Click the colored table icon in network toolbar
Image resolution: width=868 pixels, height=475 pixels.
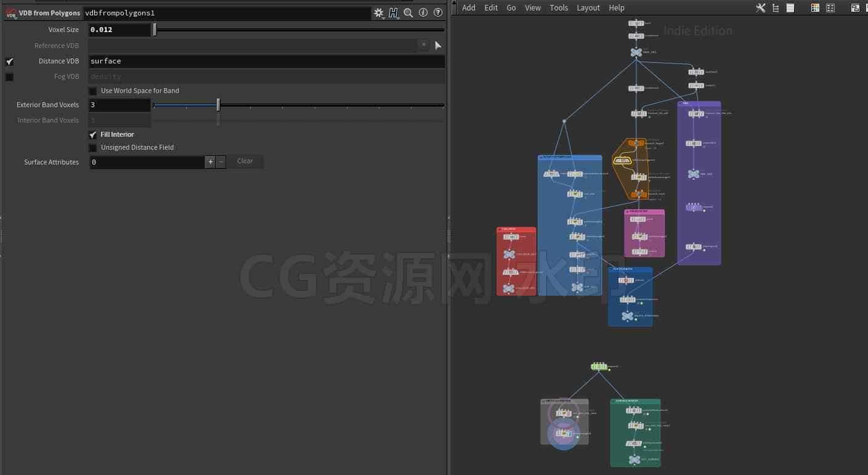click(815, 8)
